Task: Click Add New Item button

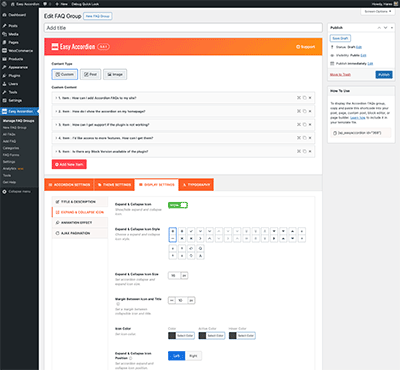Action: point(69,164)
